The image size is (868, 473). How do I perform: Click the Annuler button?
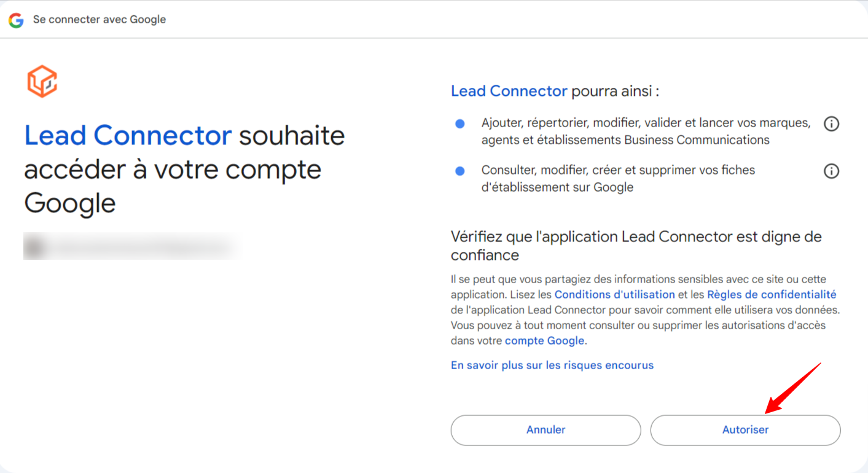(545, 430)
